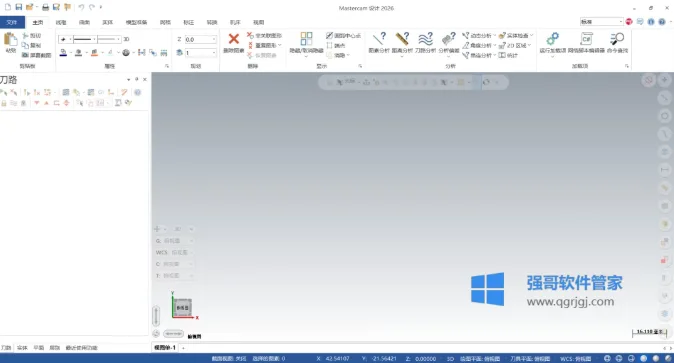Add a new viewsheet with plus button

click(x=183, y=348)
